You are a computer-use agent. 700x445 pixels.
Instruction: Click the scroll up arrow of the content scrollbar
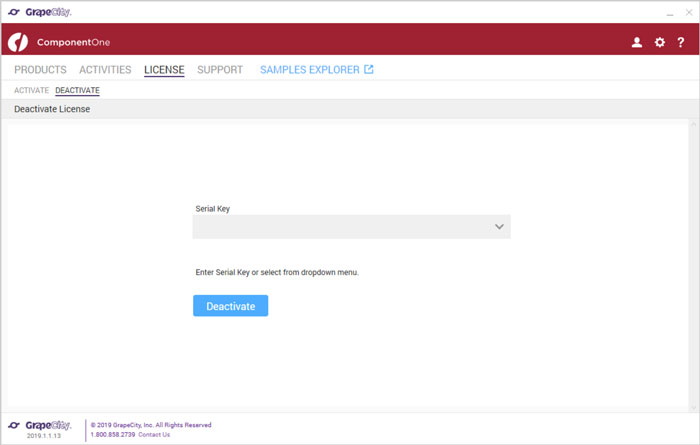tap(694, 125)
